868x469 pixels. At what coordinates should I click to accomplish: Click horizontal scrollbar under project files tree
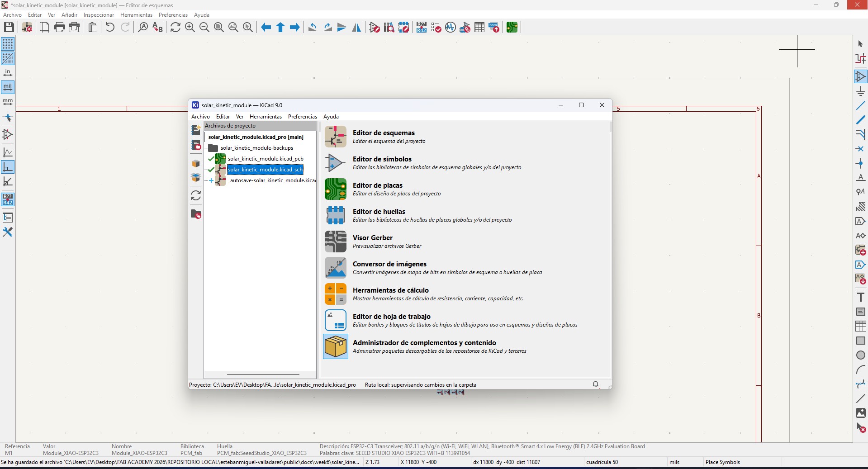(x=263, y=374)
